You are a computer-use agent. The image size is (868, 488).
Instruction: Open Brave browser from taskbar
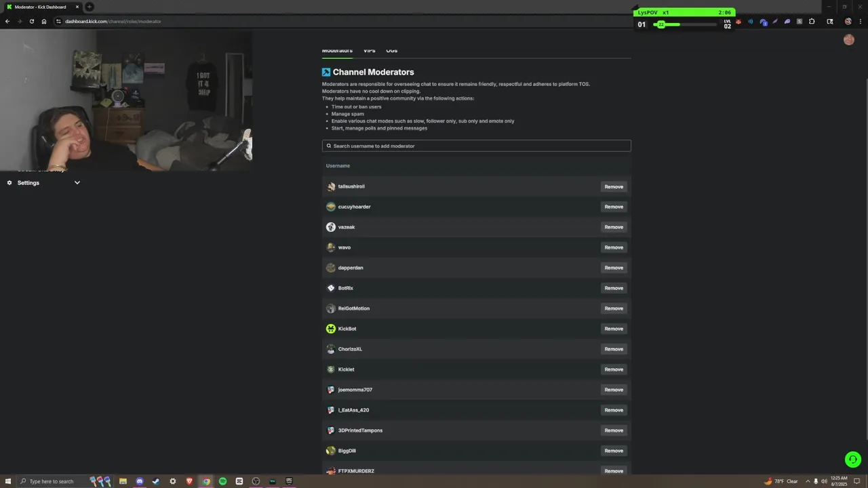(189, 481)
